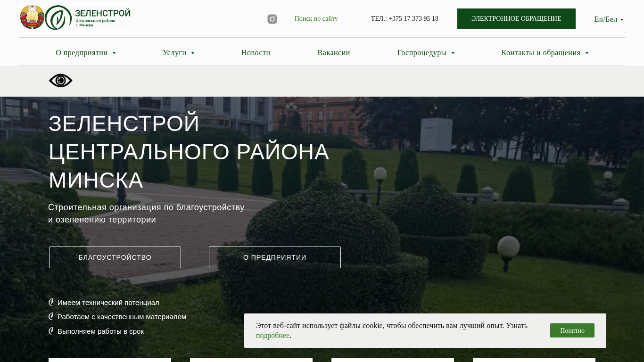The image size is (644, 362).
Task: Click leaf bullet beside Имеем технический потенциал
Action: [x=51, y=302]
